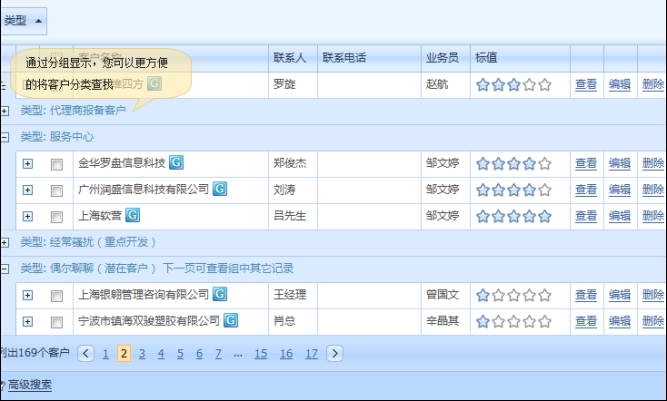Screen dimensions: 667x401
Task: Select current page 2 in pagination
Action: pos(124,353)
